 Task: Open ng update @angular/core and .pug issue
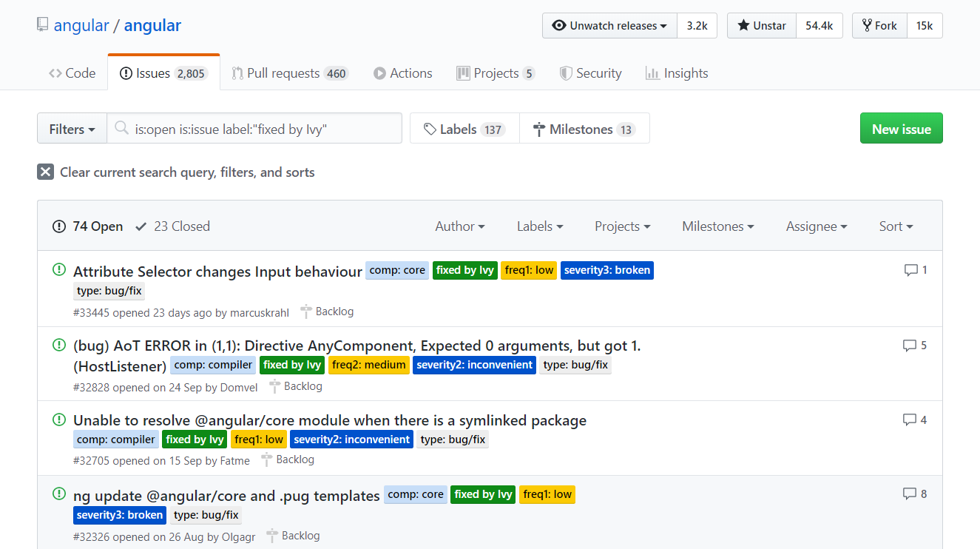tap(226, 495)
